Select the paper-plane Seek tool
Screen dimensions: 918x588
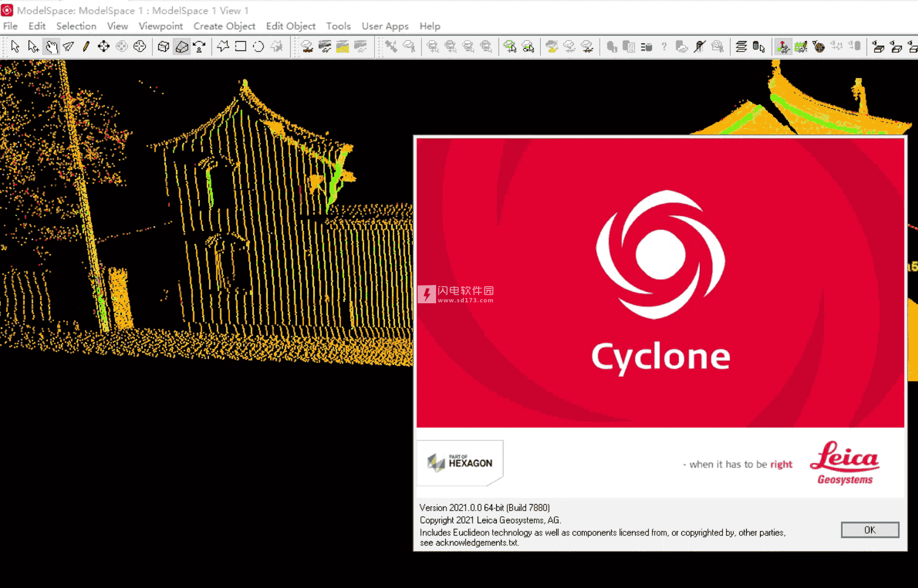pyautogui.click(x=69, y=47)
